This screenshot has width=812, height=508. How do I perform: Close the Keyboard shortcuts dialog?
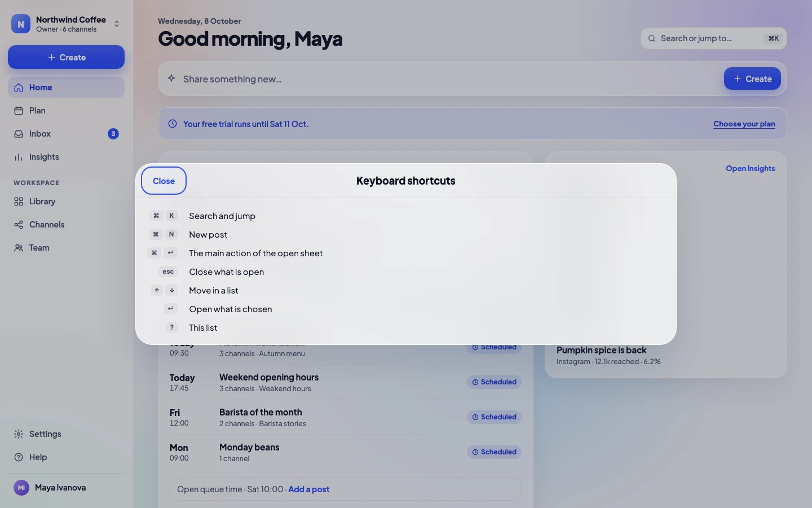point(164,181)
